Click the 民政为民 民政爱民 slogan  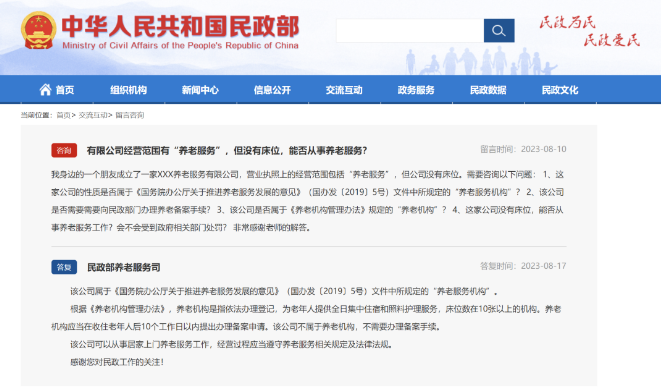coord(589,31)
